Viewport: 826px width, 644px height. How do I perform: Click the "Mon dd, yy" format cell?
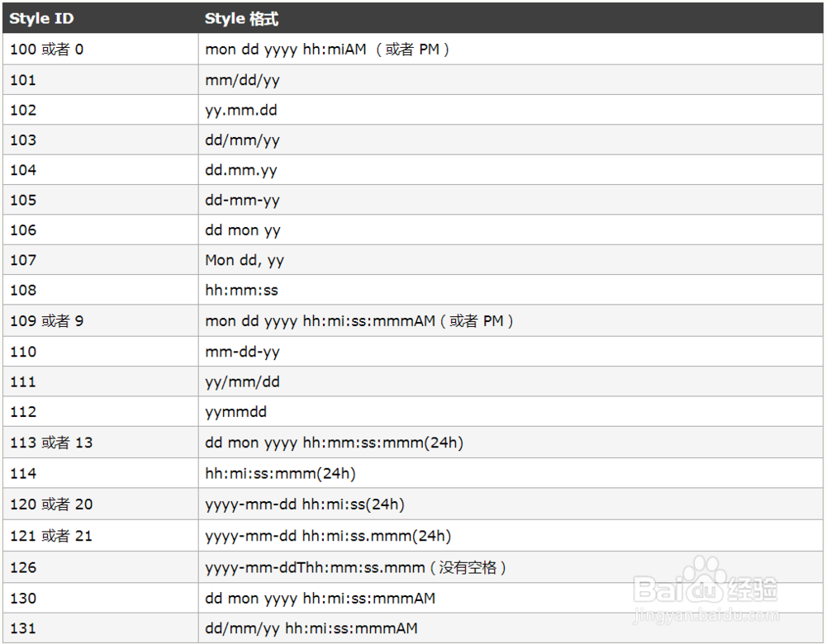point(244,260)
